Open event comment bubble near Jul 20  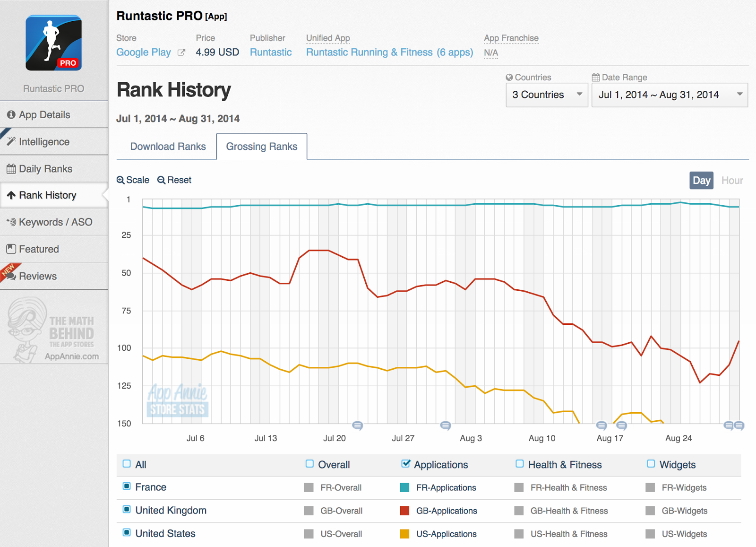pos(358,425)
